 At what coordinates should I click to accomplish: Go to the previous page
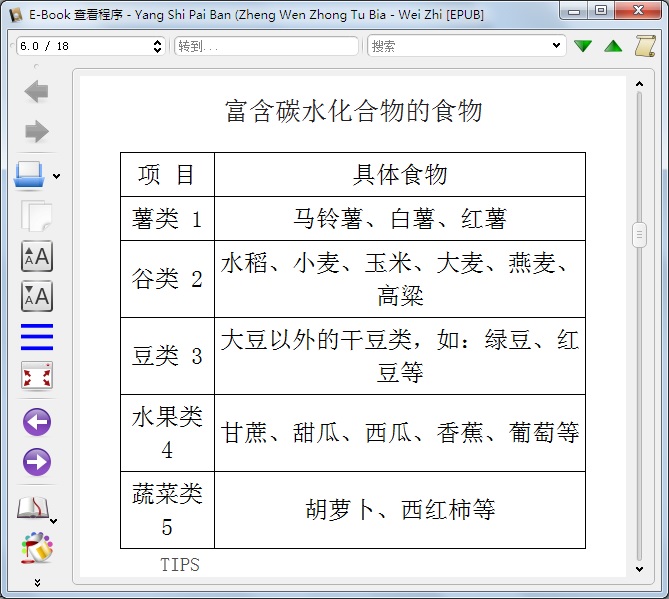coord(37,422)
